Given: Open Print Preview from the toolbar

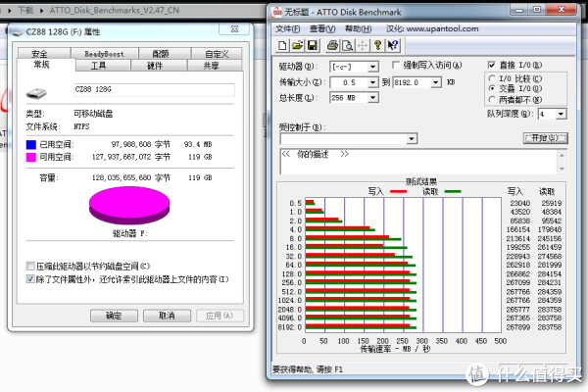Looking at the screenshot, I should pos(347,46).
